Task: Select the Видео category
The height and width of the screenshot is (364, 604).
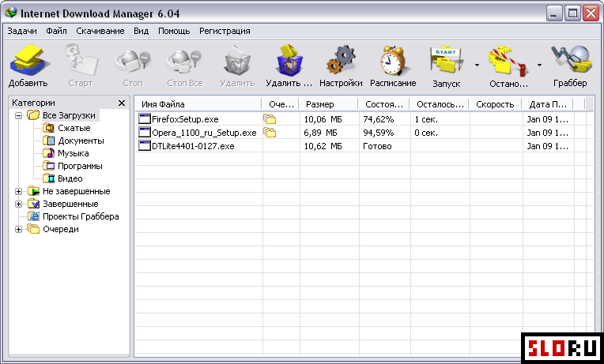Action: pyautogui.click(x=70, y=178)
